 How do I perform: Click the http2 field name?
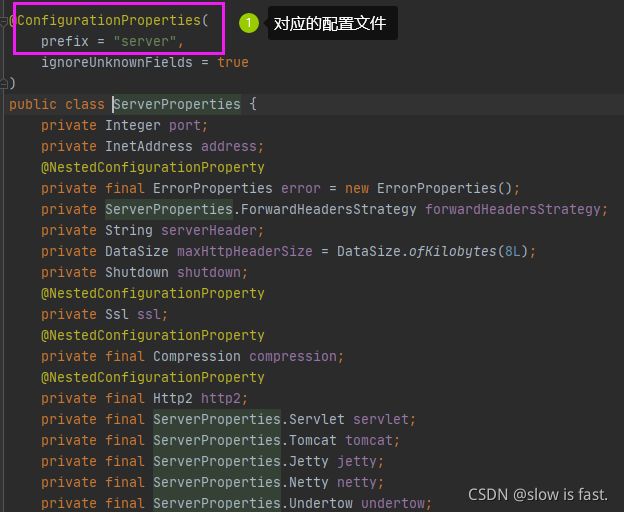click(221, 398)
